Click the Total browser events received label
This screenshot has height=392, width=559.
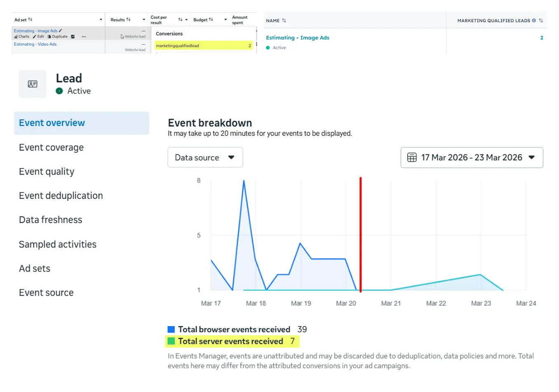(234, 329)
